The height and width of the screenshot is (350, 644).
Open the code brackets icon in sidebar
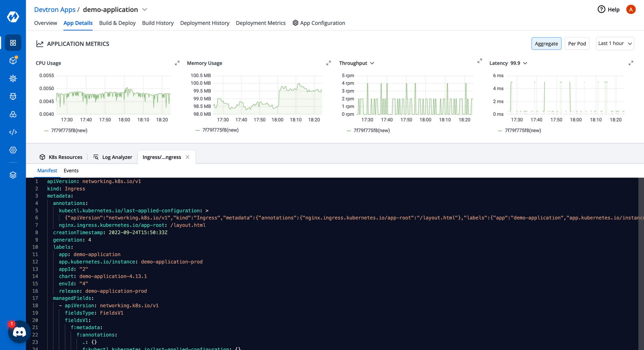point(13,132)
